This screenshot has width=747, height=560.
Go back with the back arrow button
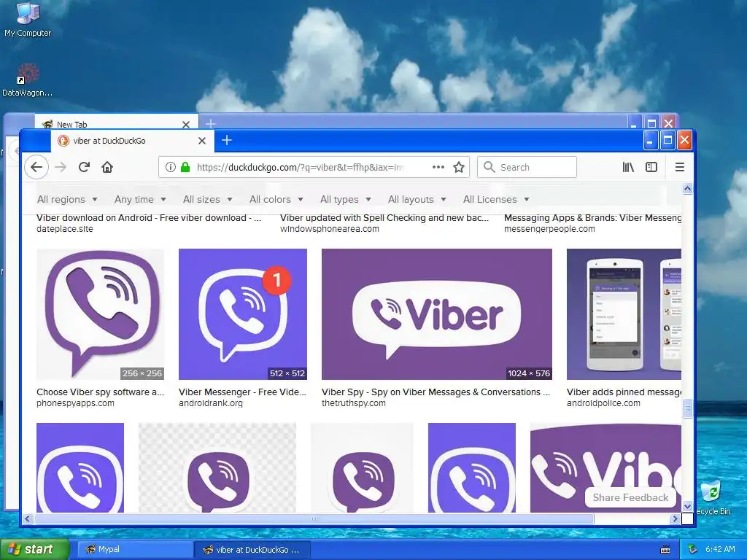pos(36,167)
